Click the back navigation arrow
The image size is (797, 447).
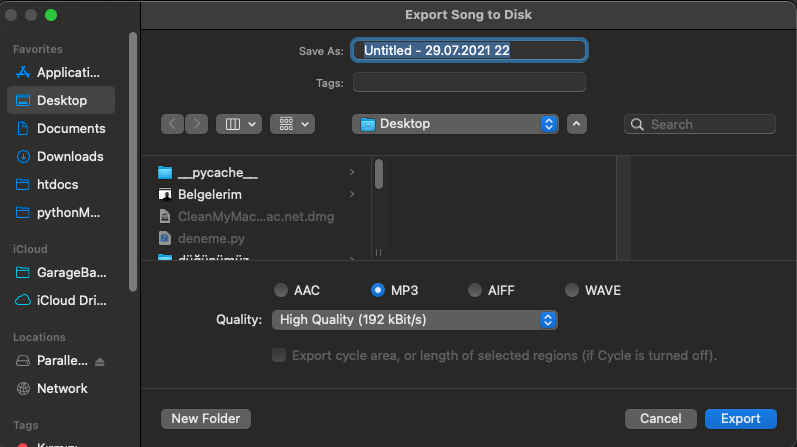click(172, 124)
